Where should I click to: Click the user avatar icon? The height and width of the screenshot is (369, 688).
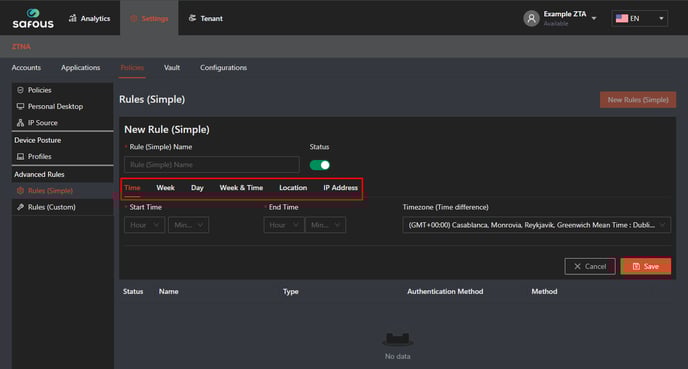point(531,18)
